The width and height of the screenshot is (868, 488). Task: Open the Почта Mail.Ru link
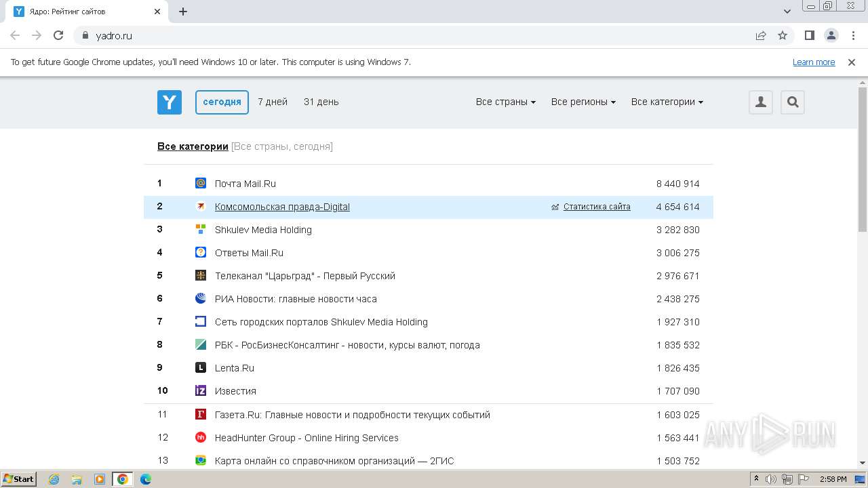coord(245,184)
